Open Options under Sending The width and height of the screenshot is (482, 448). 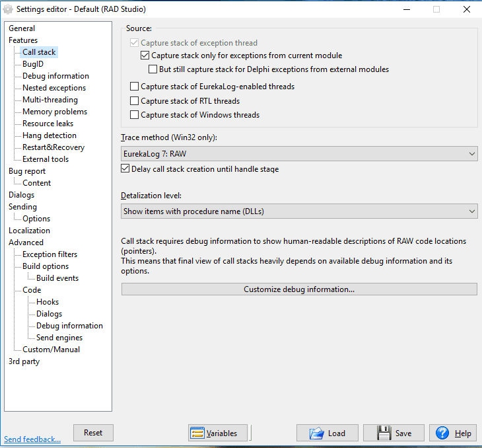pos(36,219)
